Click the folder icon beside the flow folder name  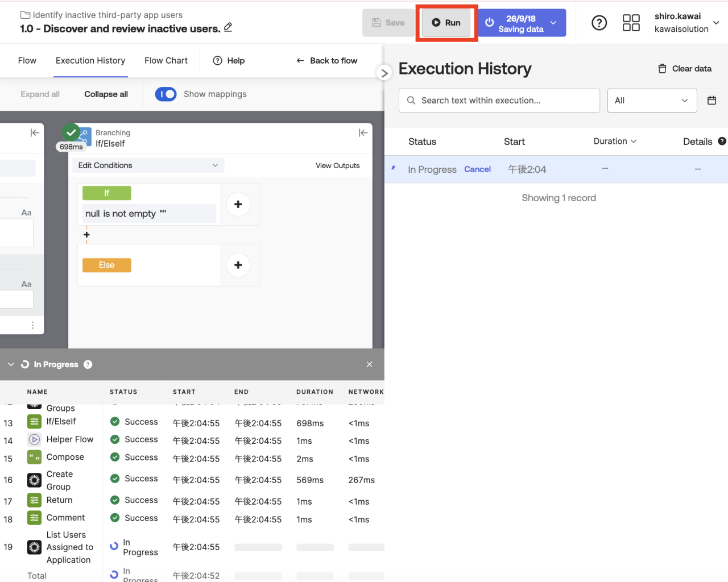point(25,15)
